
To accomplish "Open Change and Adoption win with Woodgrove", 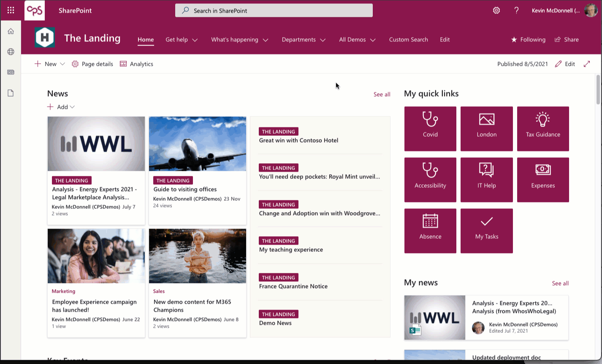I will 320,213.
